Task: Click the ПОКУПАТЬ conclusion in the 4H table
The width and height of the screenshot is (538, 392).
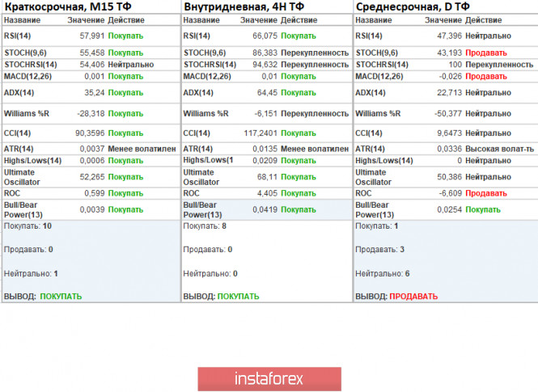Action: point(239,297)
